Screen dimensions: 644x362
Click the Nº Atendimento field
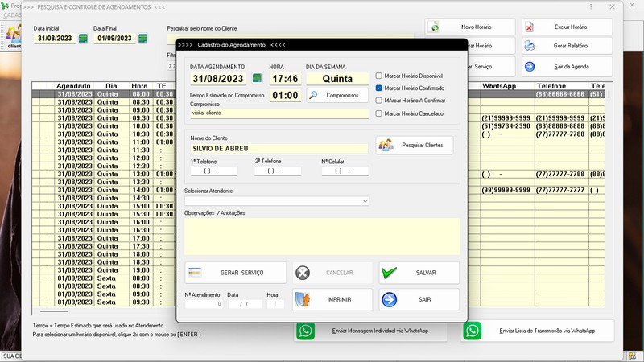click(x=204, y=304)
